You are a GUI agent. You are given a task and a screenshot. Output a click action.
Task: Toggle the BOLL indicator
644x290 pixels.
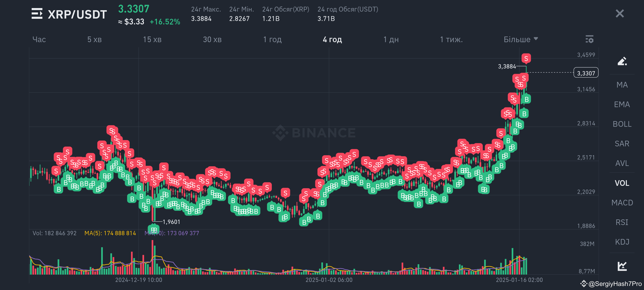tap(622, 124)
